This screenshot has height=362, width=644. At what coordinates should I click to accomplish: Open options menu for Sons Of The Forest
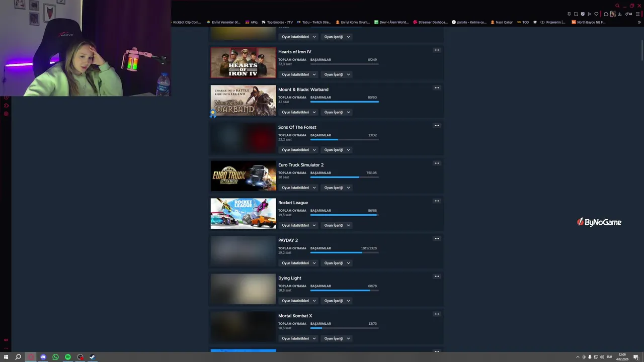click(x=437, y=126)
